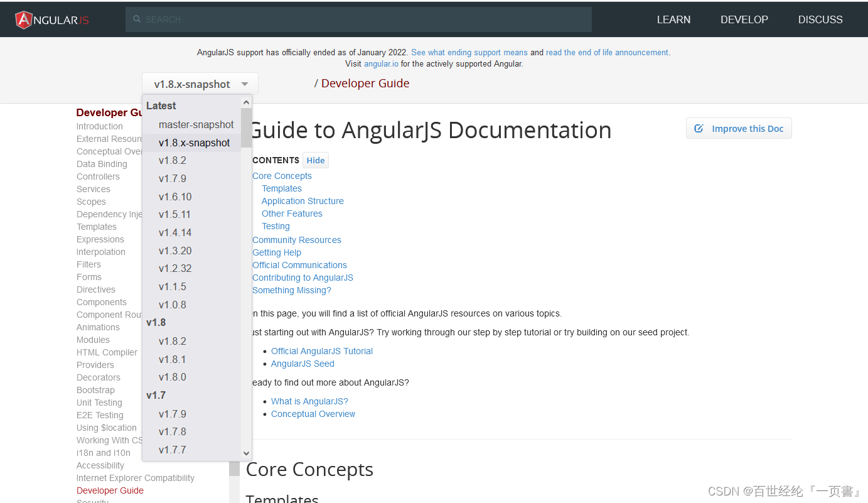Image resolution: width=868 pixels, height=503 pixels.
Task: Select master-snapshot from version list
Action: coord(196,124)
